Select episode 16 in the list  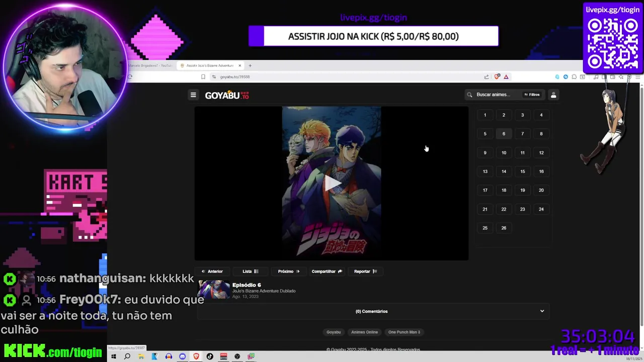541,171
